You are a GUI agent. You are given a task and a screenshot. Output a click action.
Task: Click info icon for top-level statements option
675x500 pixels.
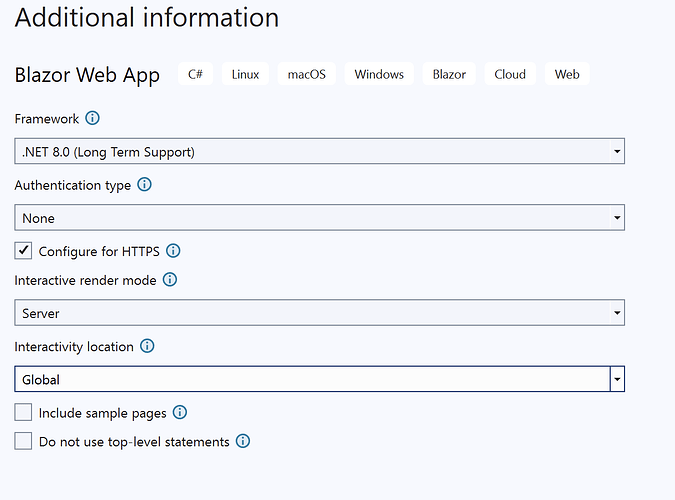(x=242, y=441)
